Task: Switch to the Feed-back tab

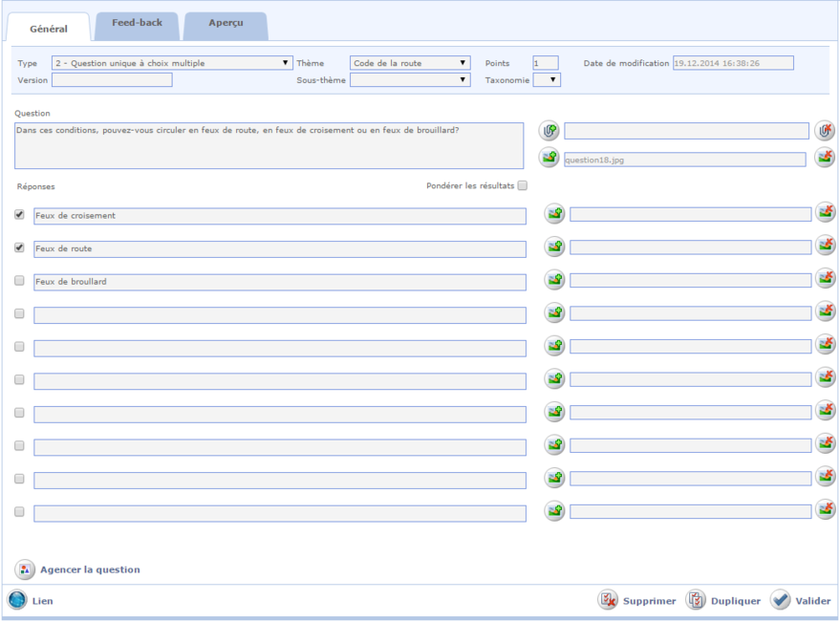Action: tap(137, 24)
